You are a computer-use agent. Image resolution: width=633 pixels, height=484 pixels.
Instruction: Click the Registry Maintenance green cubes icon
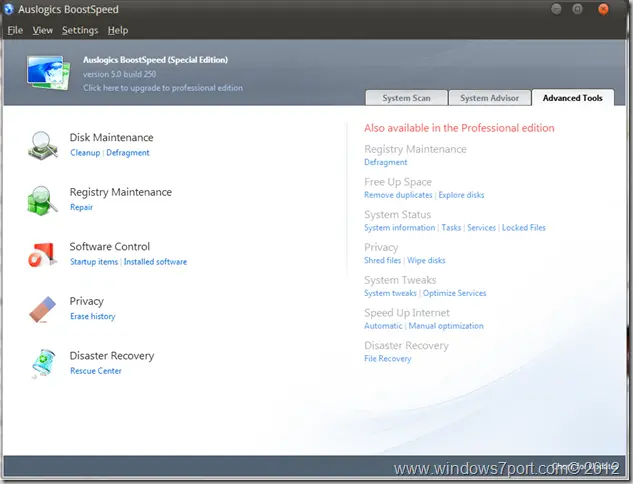point(42,200)
